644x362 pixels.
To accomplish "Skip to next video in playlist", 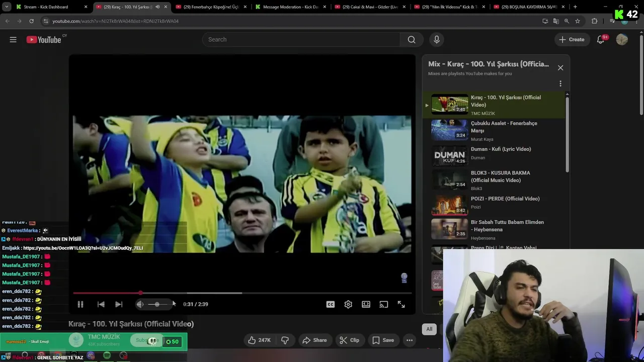I will click(x=119, y=304).
